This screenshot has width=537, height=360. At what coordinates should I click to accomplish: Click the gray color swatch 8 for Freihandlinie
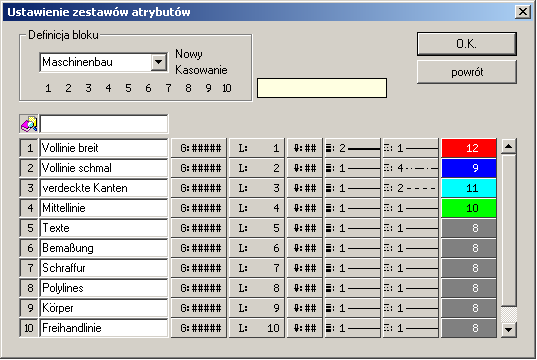click(469, 328)
